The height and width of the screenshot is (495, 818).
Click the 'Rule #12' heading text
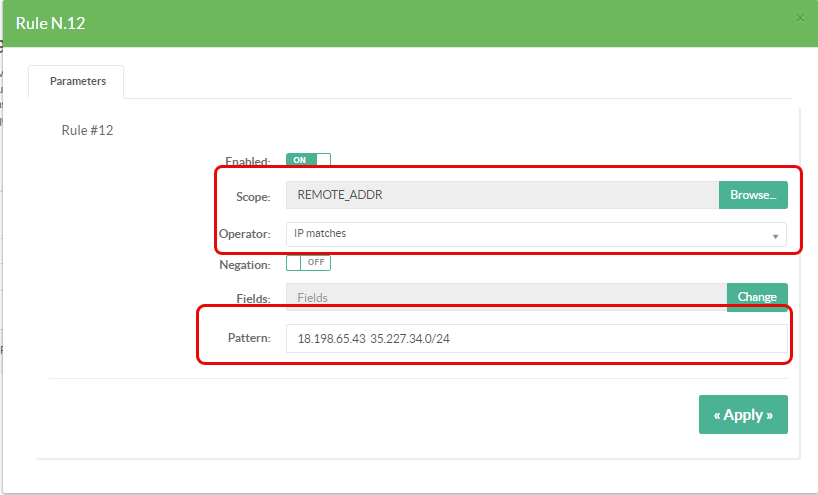point(87,130)
